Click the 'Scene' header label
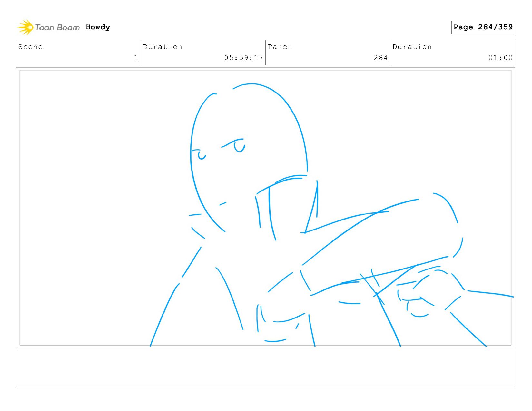Viewport: 532px width, 411px height. 30,47
